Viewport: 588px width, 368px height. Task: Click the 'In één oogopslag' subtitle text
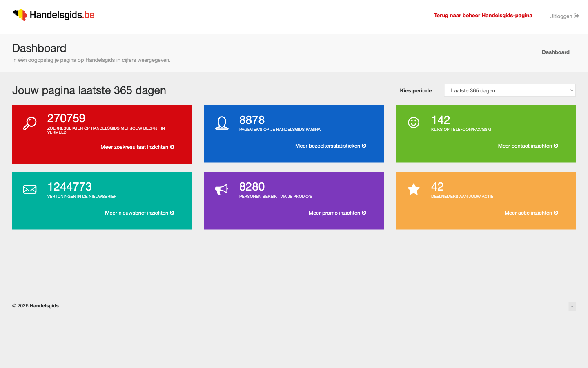91,60
